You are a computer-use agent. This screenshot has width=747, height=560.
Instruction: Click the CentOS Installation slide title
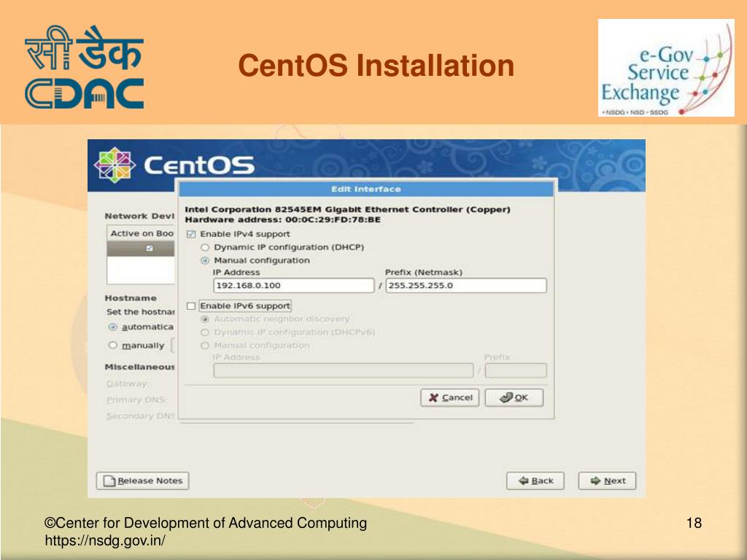pos(376,65)
